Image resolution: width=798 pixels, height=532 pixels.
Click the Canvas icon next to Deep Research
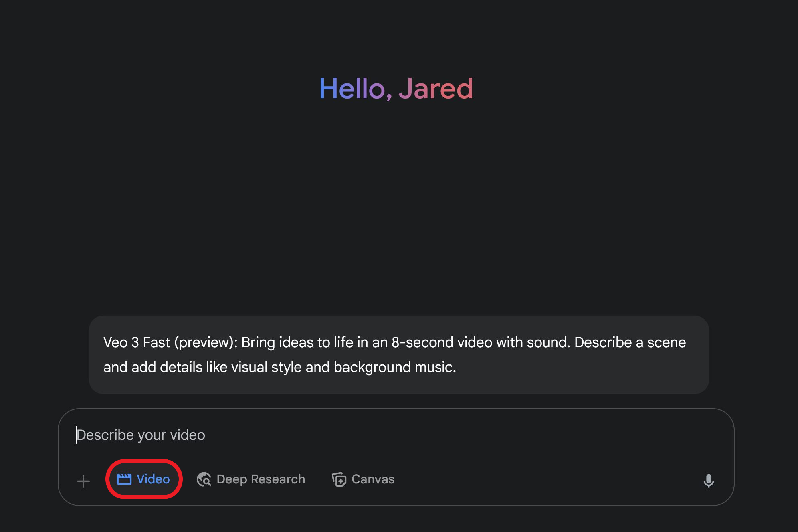(339, 479)
